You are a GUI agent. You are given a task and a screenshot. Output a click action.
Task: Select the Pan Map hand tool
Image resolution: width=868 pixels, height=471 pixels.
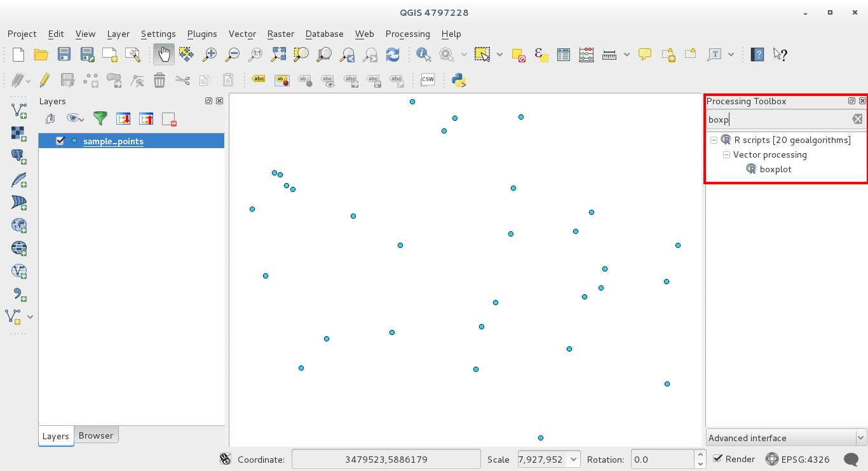pyautogui.click(x=164, y=55)
